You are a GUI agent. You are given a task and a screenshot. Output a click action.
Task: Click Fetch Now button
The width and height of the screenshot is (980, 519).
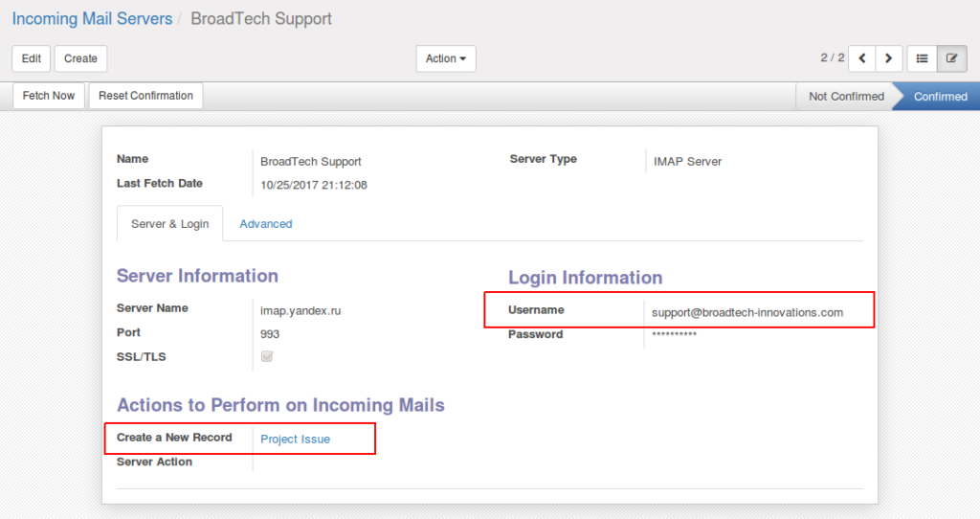point(49,96)
